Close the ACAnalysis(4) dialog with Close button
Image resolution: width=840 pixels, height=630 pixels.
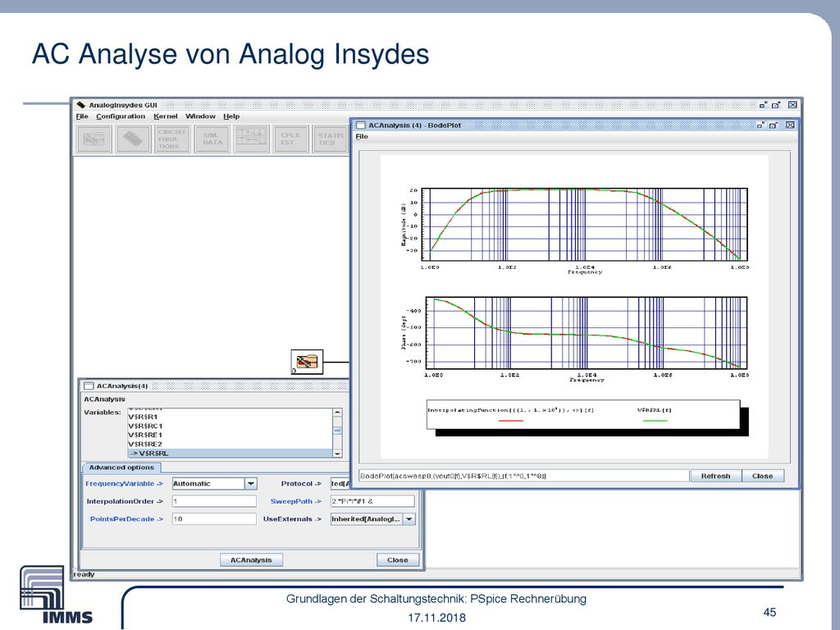(x=398, y=559)
